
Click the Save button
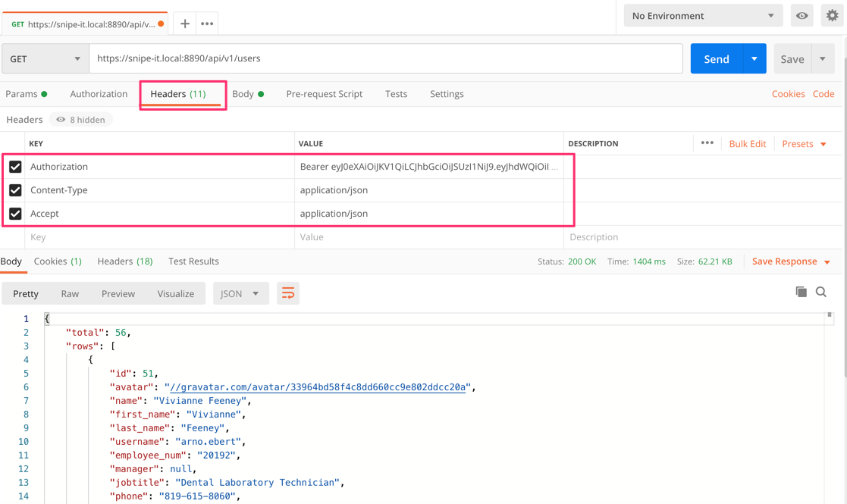pyautogui.click(x=792, y=59)
